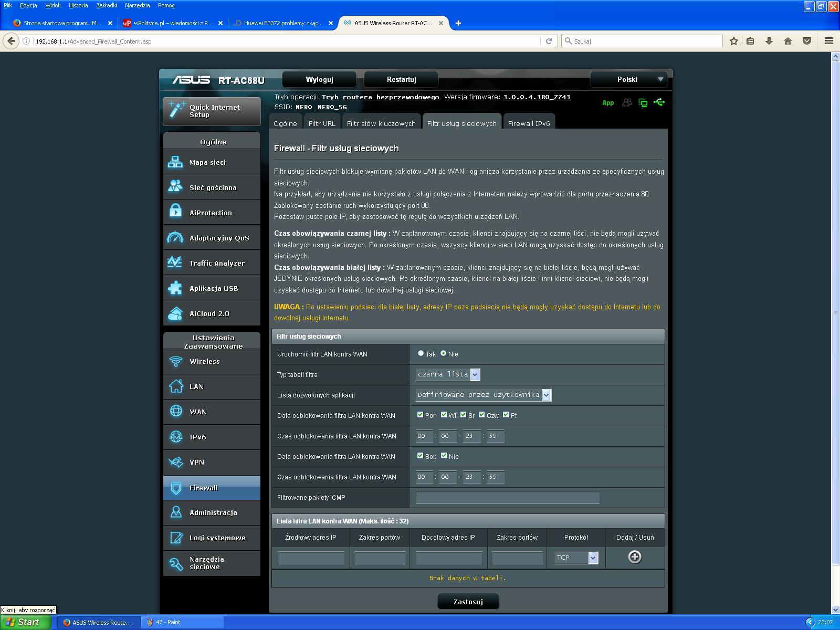Image resolution: width=840 pixels, height=630 pixels.
Task: Open the Firewall IPv6 tab
Action: click(x=529, y=123)
